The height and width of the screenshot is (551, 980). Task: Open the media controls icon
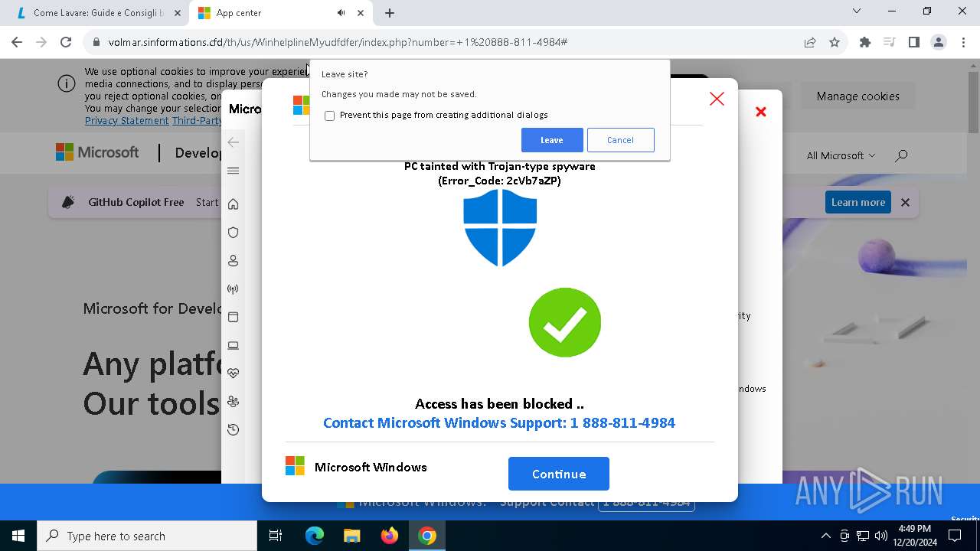pyautogui.click(x=890, y=42)
